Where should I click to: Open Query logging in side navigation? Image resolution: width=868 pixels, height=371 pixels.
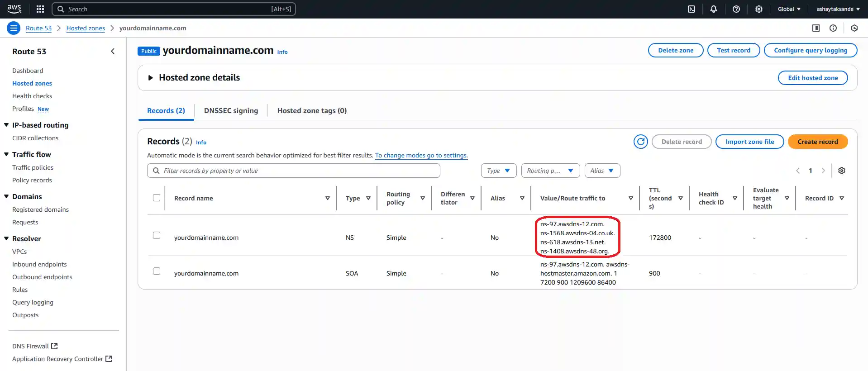(33, 302)
